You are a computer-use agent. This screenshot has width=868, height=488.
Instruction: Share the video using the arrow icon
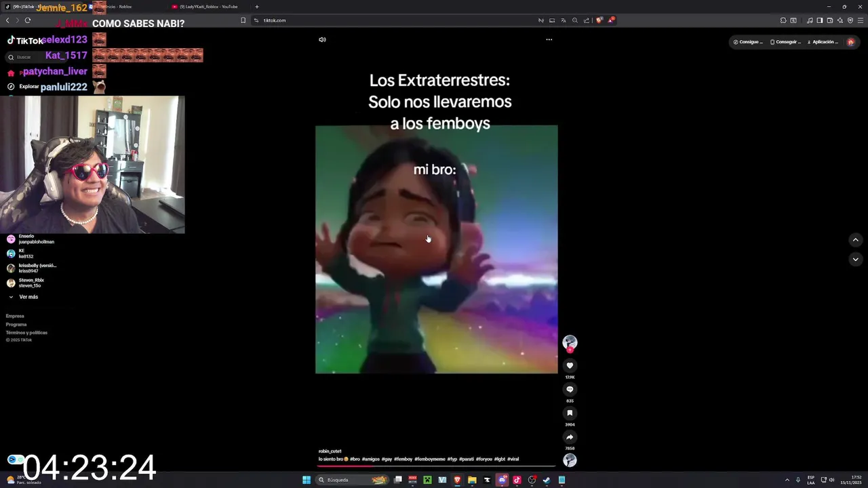(570, 437)
